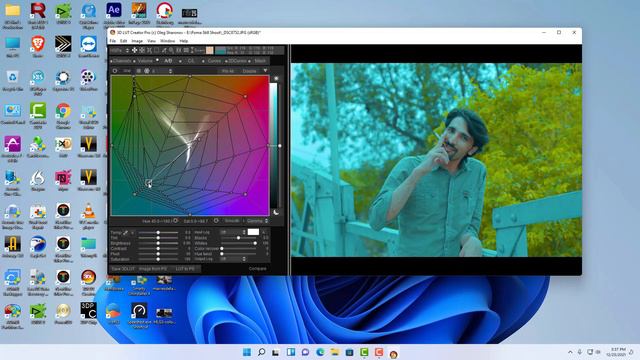Click the Saturation slider handle
Viewport: 640px width, 360px height.
(158, 259)
